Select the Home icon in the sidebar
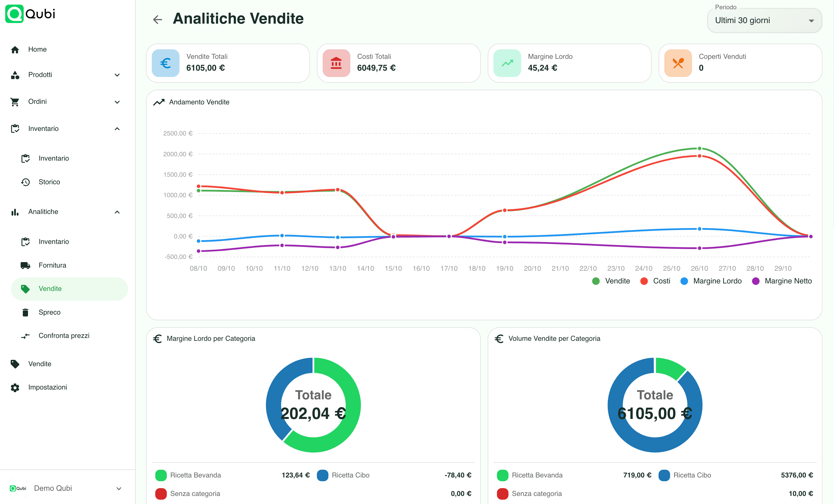The image size is (834, 504). tap(15, 49)
